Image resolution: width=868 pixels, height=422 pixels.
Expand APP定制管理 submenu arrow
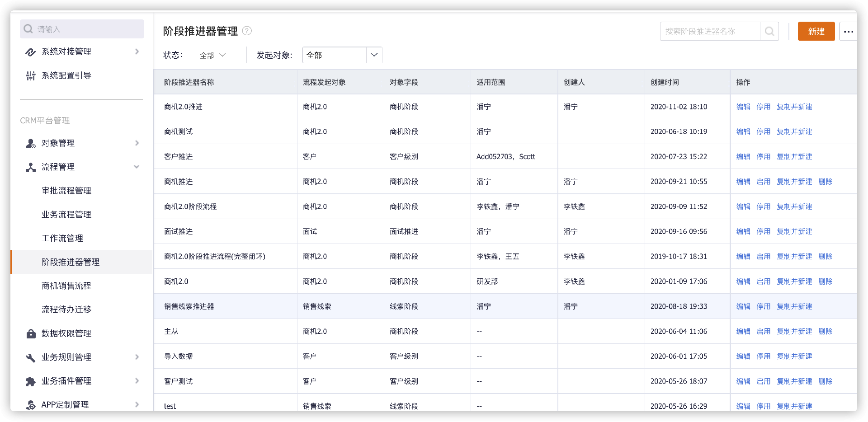[137, 404]
